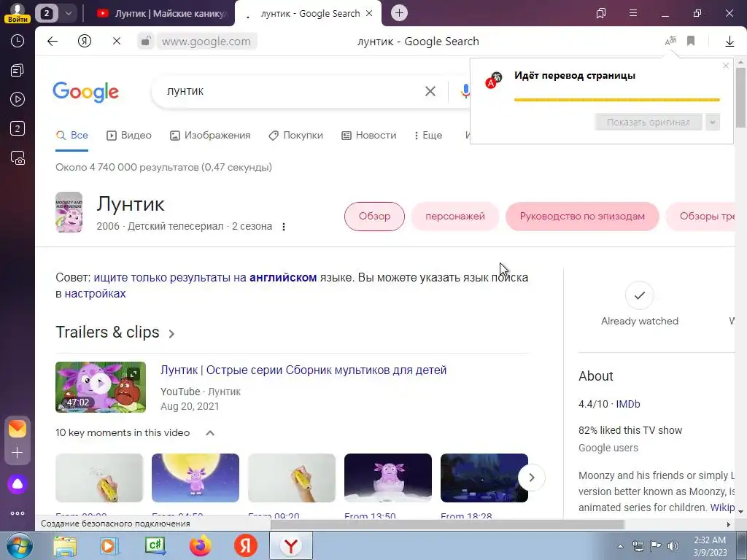Open the key moment From 18:28 thumbnail
Image resolution: width=747 pixels, height=560 pixels.
[x=484, y=478]
